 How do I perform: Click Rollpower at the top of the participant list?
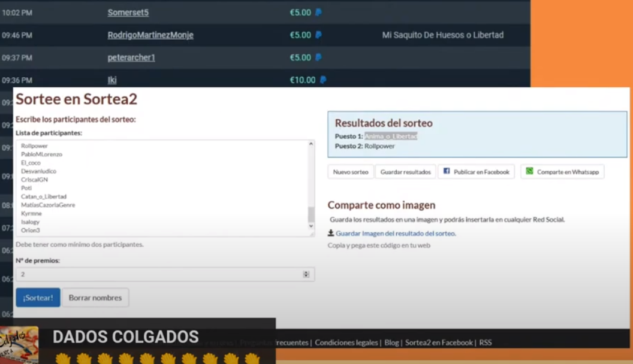34,146
